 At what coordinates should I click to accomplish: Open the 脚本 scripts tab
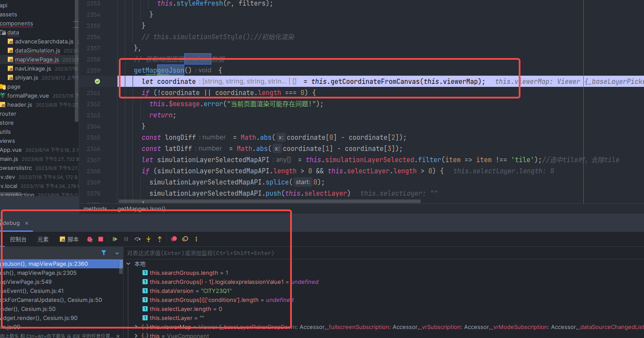(x=69, y=240)
